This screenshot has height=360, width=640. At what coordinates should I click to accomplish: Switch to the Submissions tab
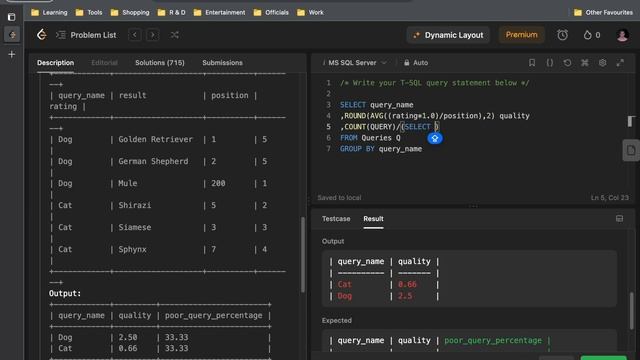point(222,63)
